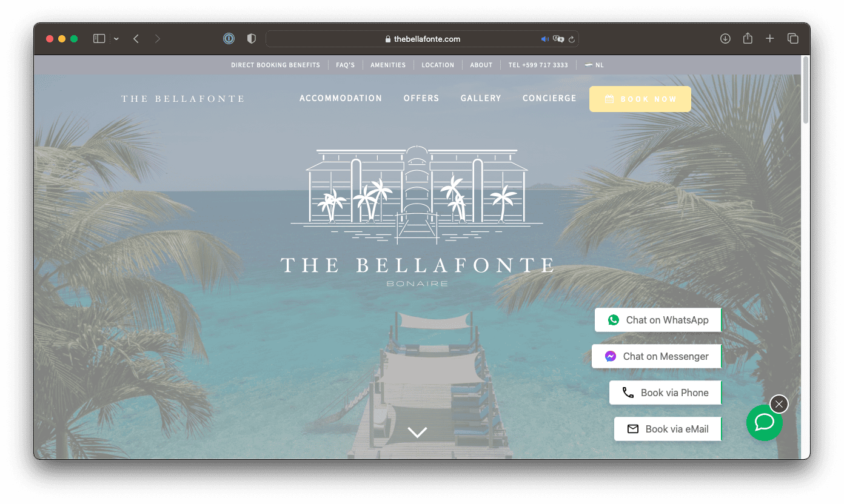Click the white down chevron on the pier
Screen dimensions: 844x504
click(x=417, y=432)
